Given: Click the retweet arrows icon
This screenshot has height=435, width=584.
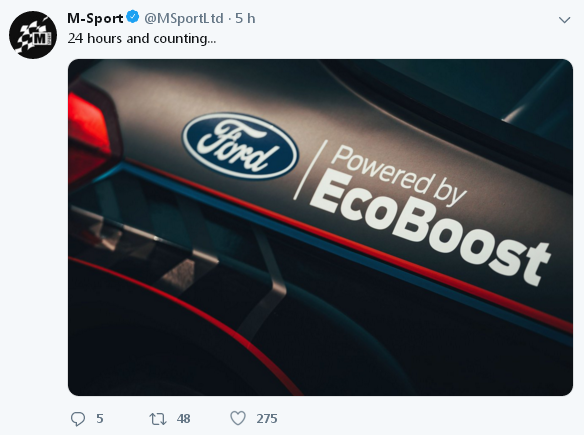Looking at the screenshot, I should tap(158, 419).
